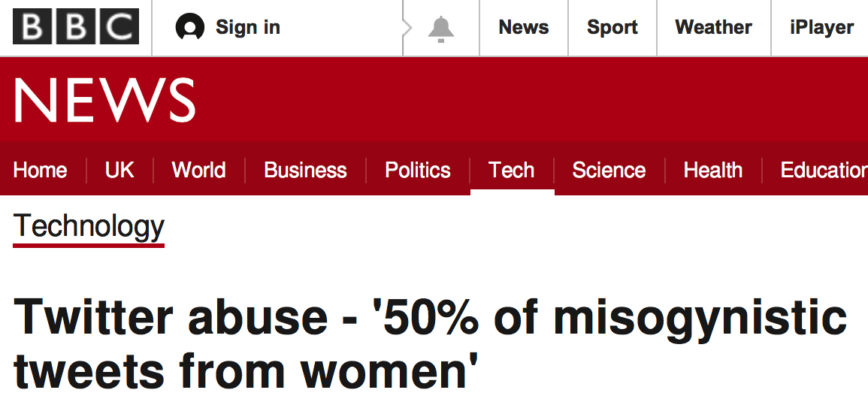Go to the Business tab
The height and width of the screenshot is (405, 868).
(305, 171)
